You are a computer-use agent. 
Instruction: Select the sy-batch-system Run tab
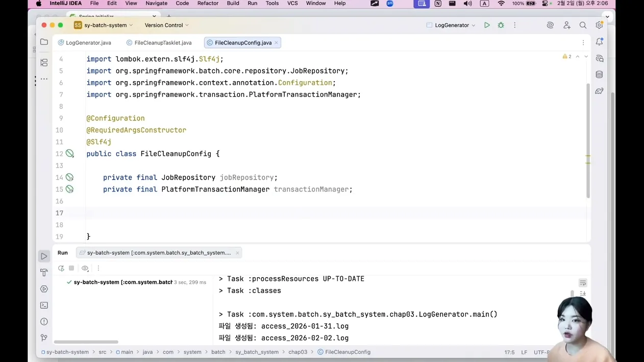tap(159, 253)
